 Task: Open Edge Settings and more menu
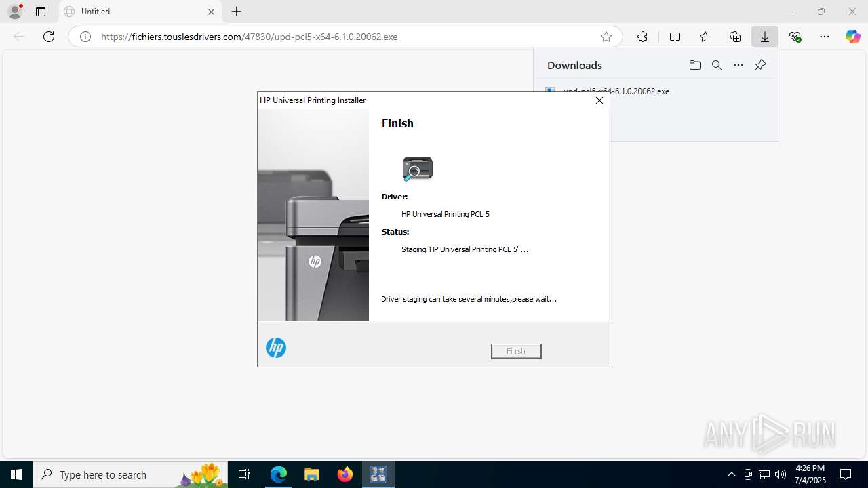(825, 37)
